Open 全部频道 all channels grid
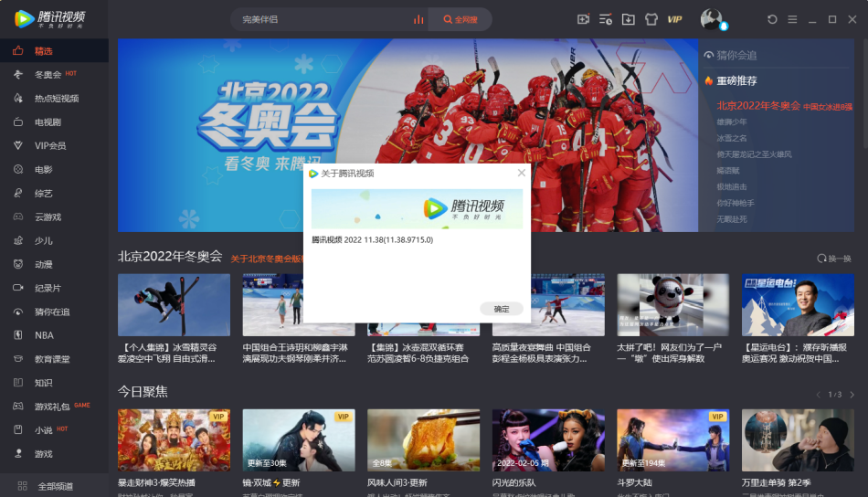Image resolution: width=868 pixels, height=497 pixels. point(54,486)
